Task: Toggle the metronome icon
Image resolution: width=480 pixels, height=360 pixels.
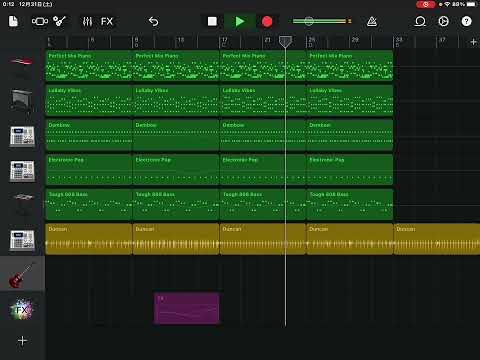Action: click(372, 22)
